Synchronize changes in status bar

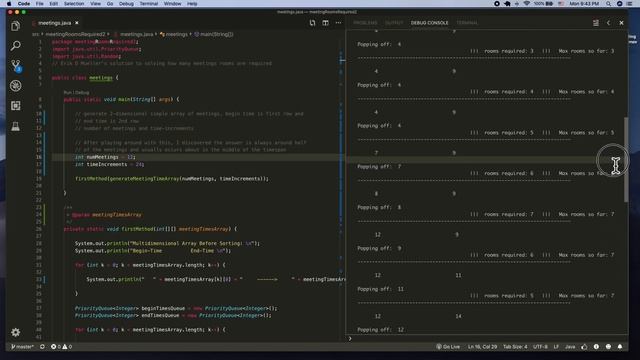click(42, 347)
